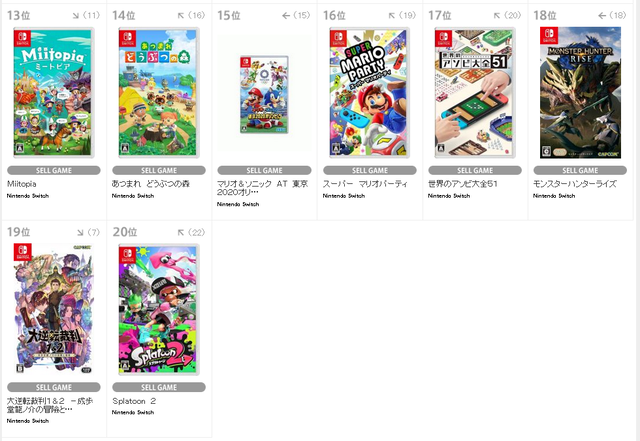640x441 pixels.
Task: Click SELL GAME under スーパー マリオパーティ
Action: coord(370,170)
